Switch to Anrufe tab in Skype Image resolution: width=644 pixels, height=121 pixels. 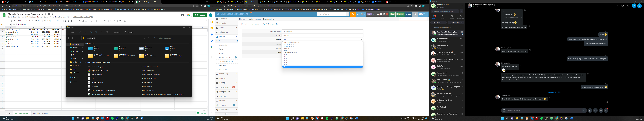[443, 17]
